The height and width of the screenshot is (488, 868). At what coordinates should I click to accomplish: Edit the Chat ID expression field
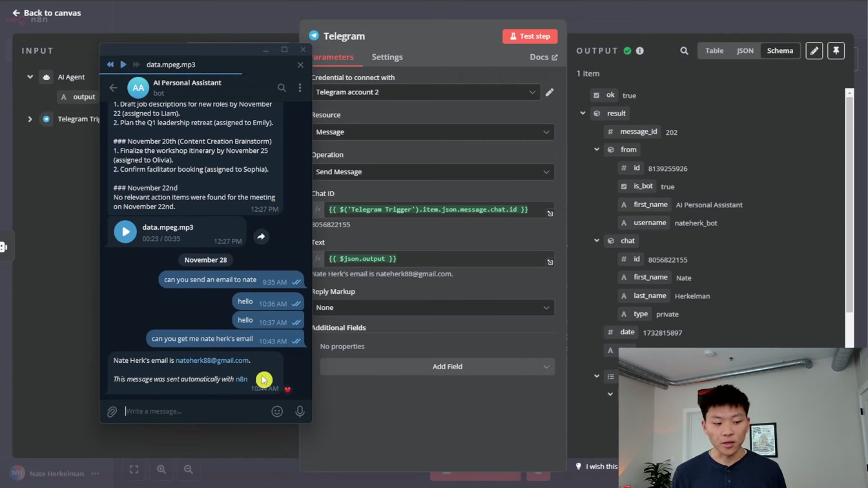433,210
